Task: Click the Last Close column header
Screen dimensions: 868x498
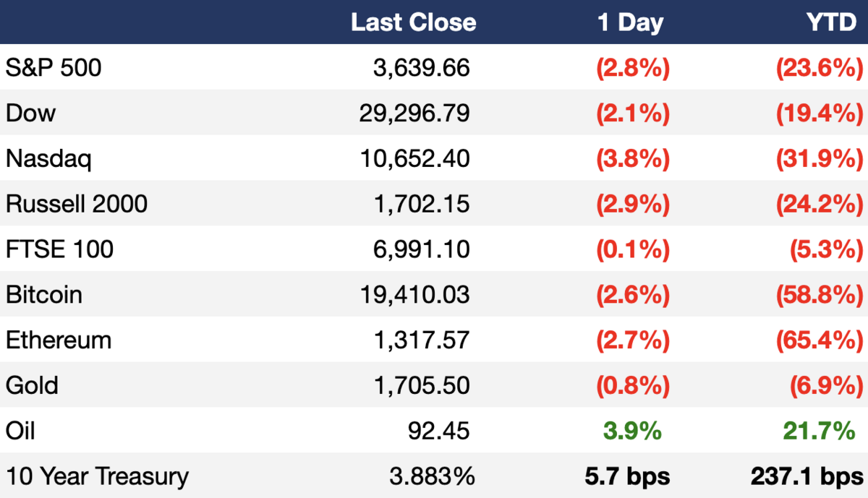Action: coord(413,22)
